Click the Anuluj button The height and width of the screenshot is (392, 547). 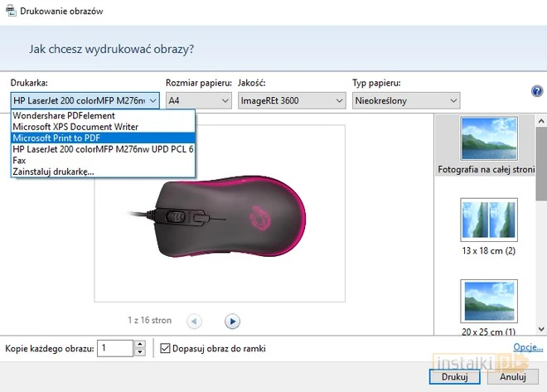(x=514, y=376)
